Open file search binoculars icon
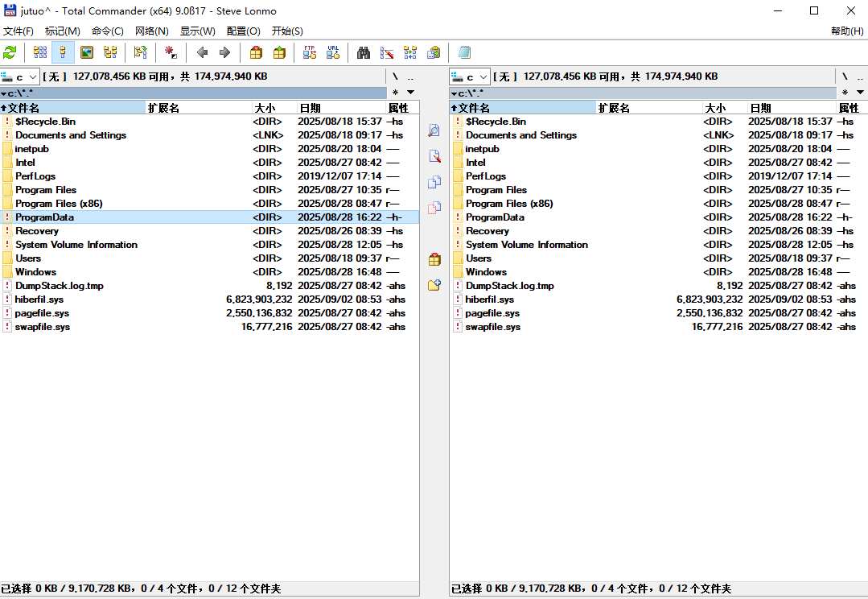Screen dimensions: 868x599 (363, 52)
